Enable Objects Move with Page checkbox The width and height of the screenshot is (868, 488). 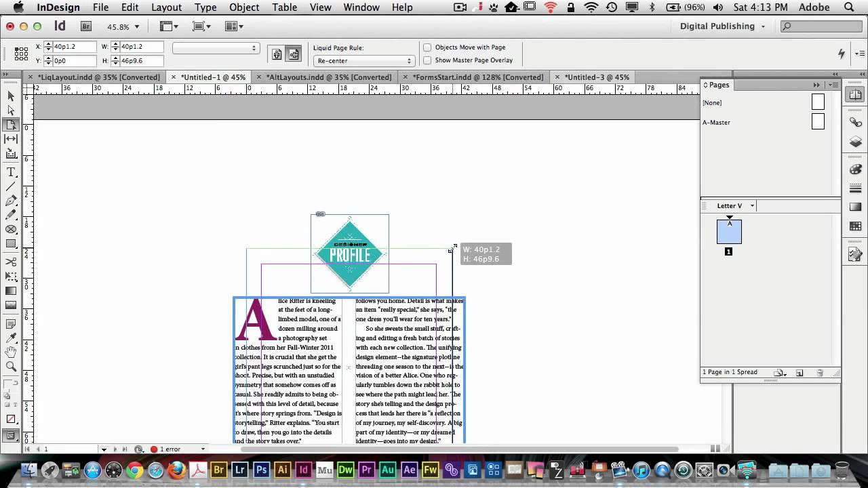coord(427,47)
